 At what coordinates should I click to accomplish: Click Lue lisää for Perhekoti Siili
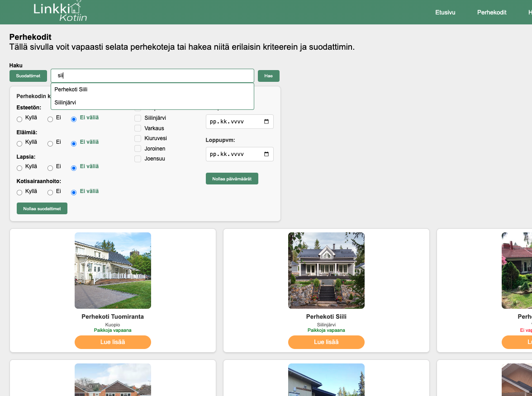[x=326, y=342]
